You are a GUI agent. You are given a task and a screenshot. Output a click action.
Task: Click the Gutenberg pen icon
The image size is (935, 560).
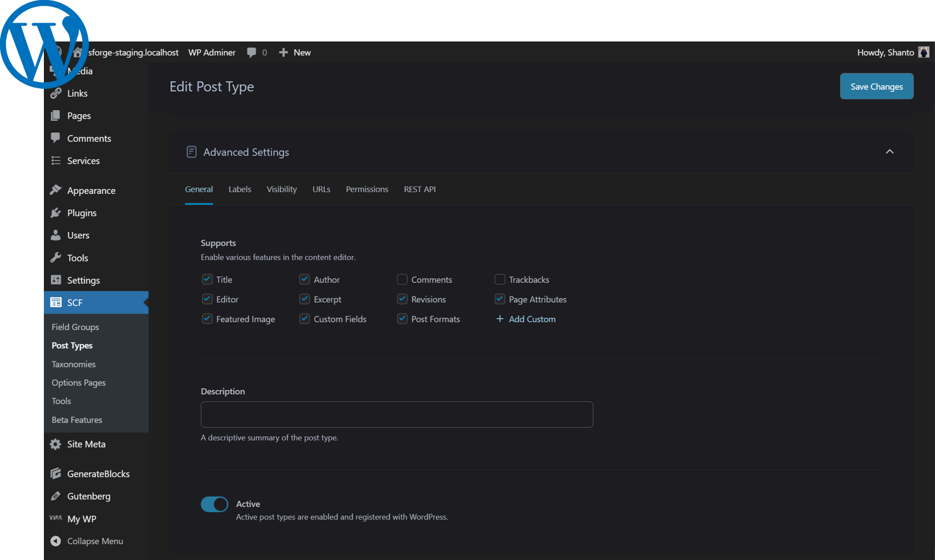(56, 496)
